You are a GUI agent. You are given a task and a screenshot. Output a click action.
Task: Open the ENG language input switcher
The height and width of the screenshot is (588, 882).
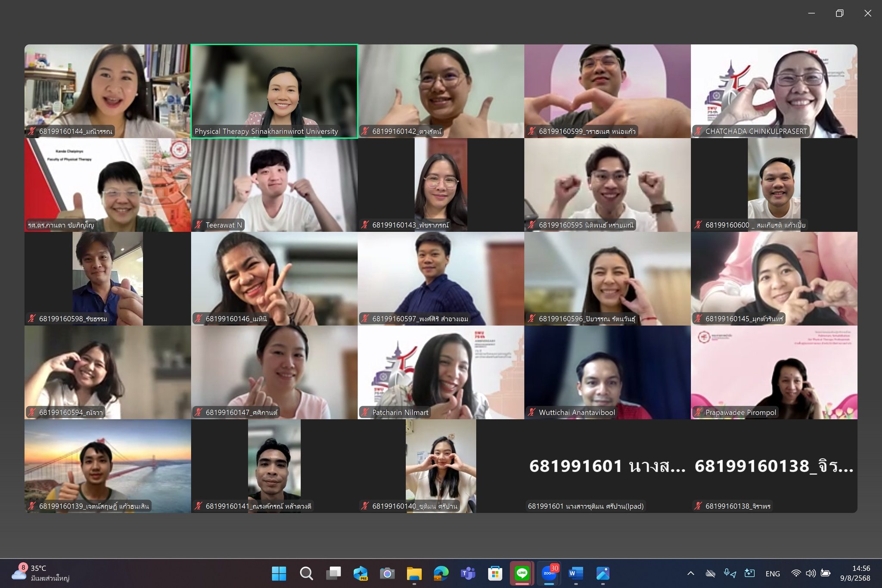[773, 574]
